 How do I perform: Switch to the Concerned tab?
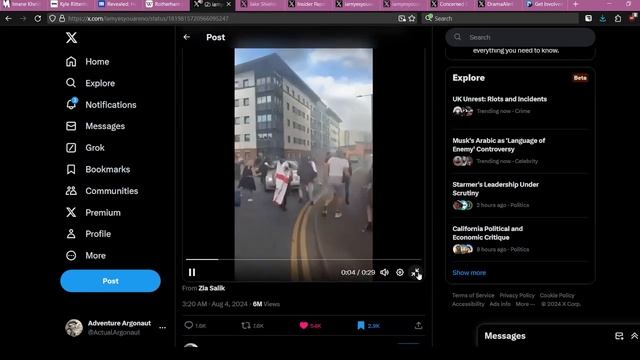(x=451, y=4)
